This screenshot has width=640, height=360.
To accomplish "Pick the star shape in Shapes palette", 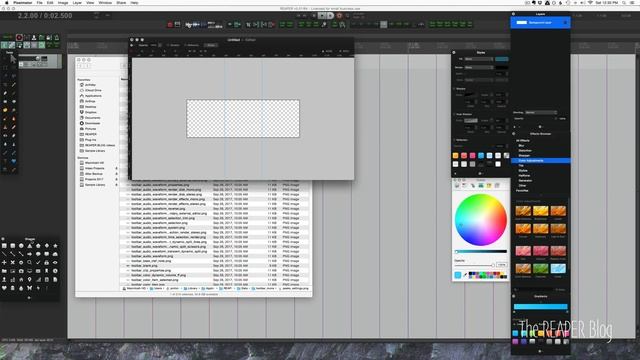I will [55, 246].
